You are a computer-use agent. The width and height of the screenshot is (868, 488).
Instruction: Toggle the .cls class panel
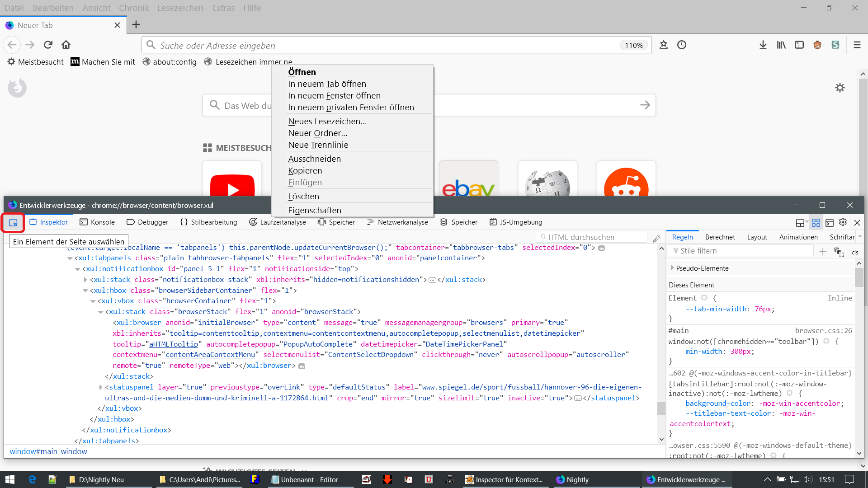(854, 252)
